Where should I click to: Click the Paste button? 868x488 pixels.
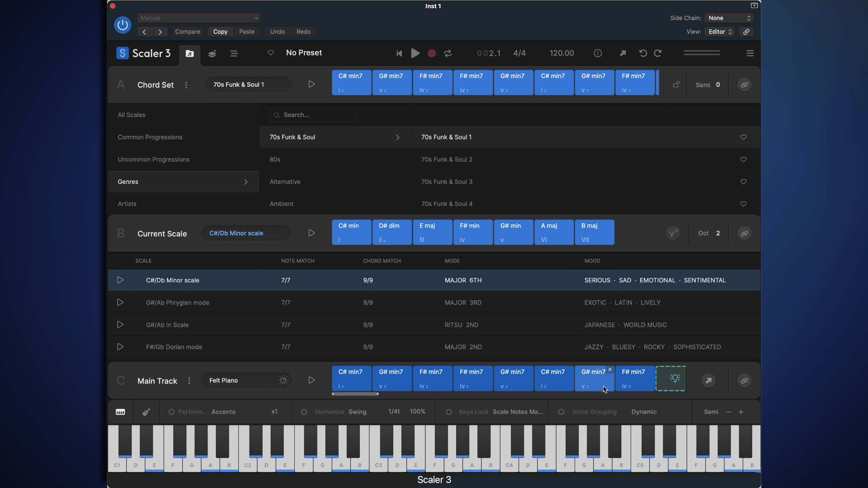tap(247, 32)
